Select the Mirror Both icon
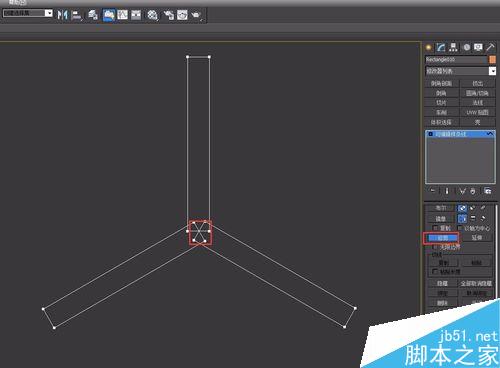Screen dimensions: 500x368 (x=483, y=219)
